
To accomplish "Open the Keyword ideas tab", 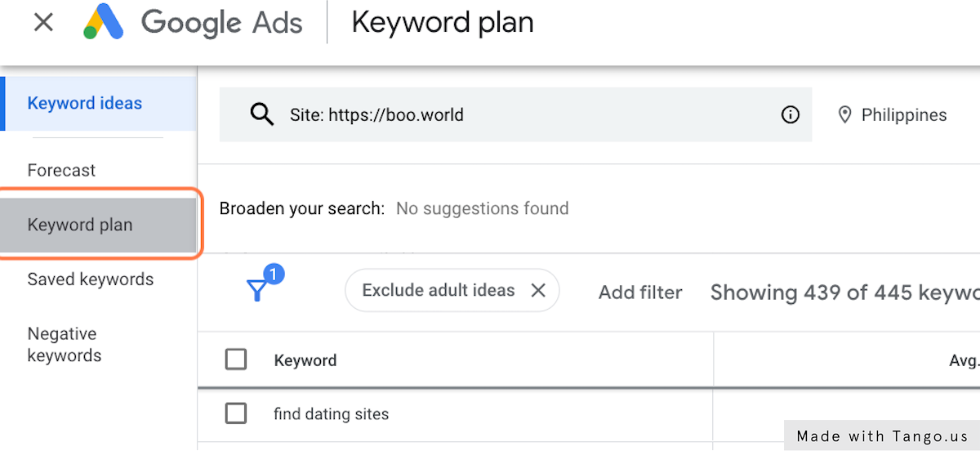I will pos(85,104).
